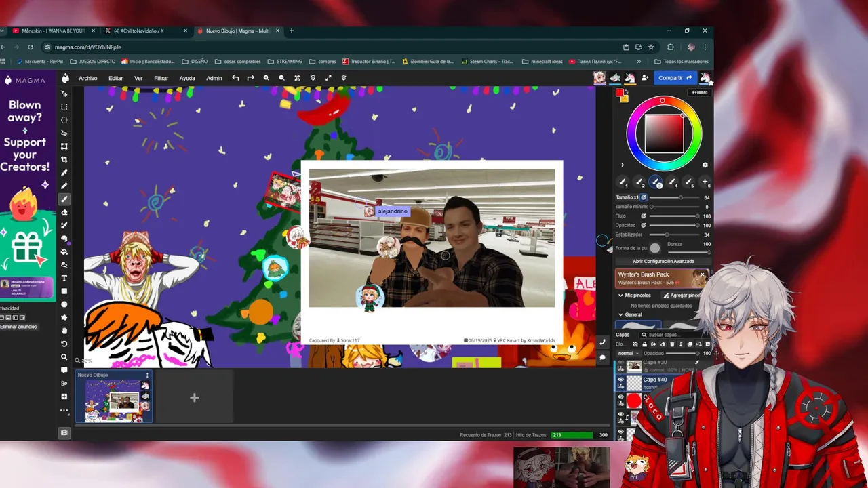Select the Paint bucket fill tool

[x=64, y=251]
